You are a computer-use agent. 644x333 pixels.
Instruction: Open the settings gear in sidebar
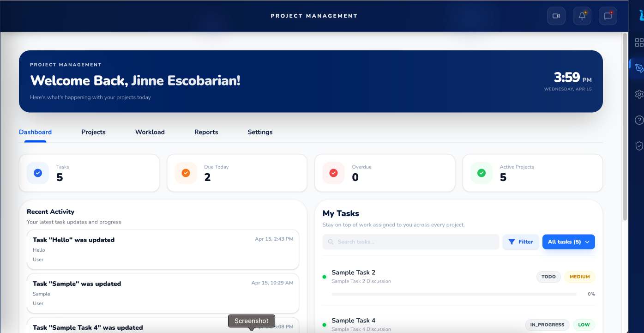(639, 94)
